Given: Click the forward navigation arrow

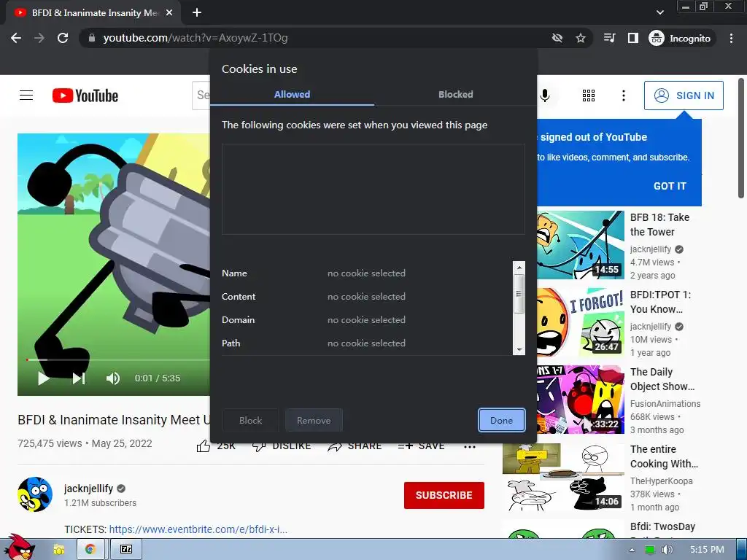Looking at the screenshot, I should (39, 38).
